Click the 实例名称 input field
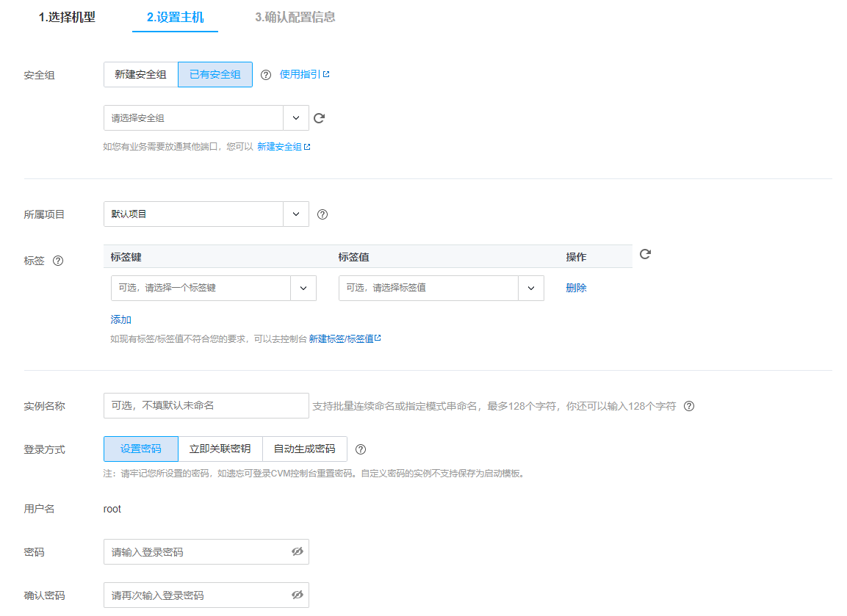Viewport: 847px width, 616px height. point(206,405)
